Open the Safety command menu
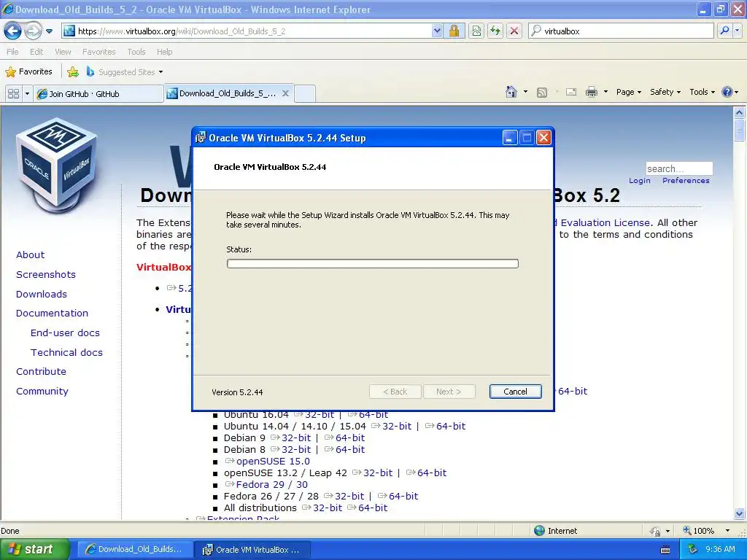Screen dimensions: 747x560 point(665,92)
